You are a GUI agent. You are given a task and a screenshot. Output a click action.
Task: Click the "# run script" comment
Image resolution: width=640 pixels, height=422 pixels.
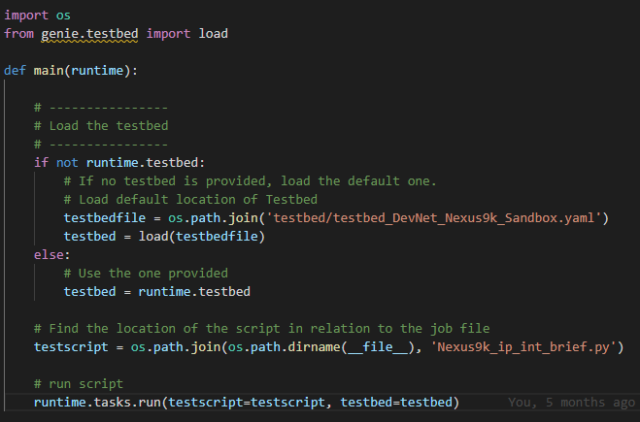coord(78,383)
